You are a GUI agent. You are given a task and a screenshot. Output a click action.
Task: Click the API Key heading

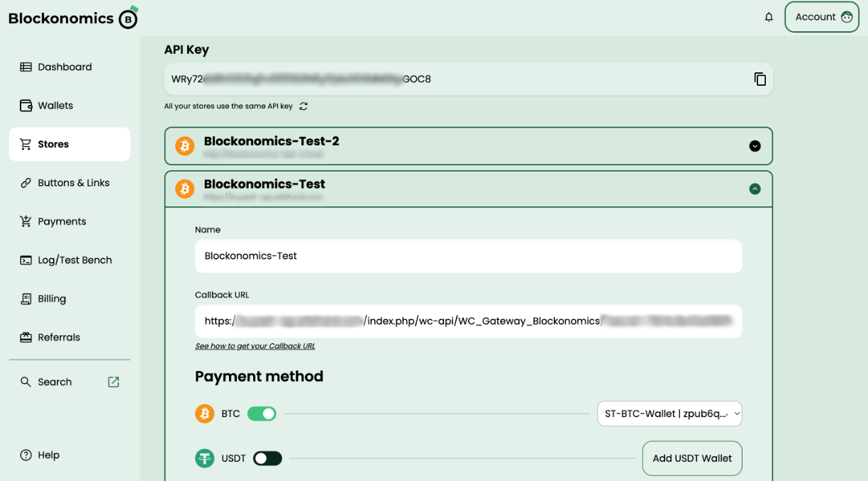(187, 50)
